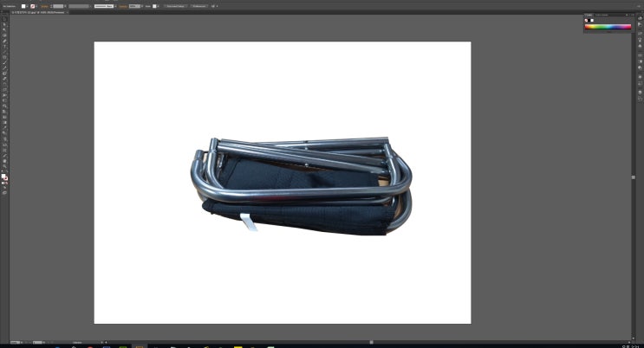The width and height of the screenshot is (644, 348).
Task: Open the Layers panel from the dock
Action: point(640,93)
